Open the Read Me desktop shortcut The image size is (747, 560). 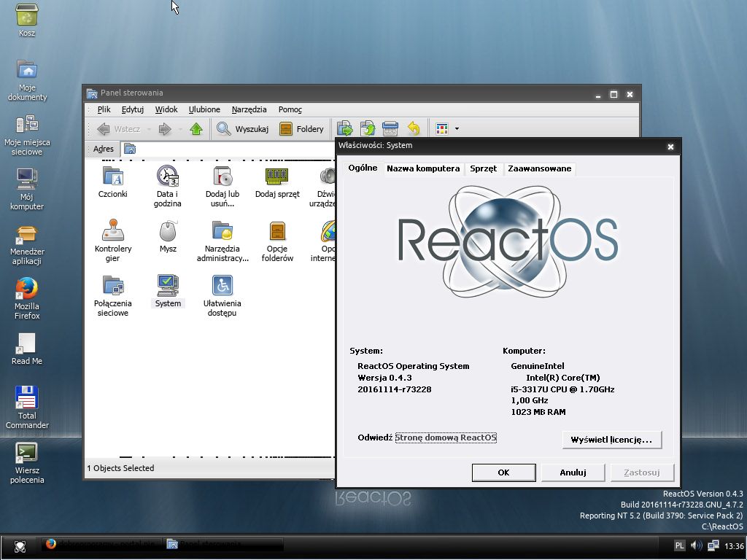(27, 349)
